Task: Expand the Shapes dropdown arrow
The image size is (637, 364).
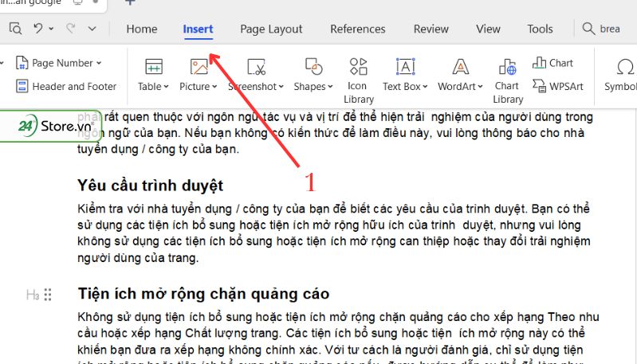Action: click(x=330, y=87)
